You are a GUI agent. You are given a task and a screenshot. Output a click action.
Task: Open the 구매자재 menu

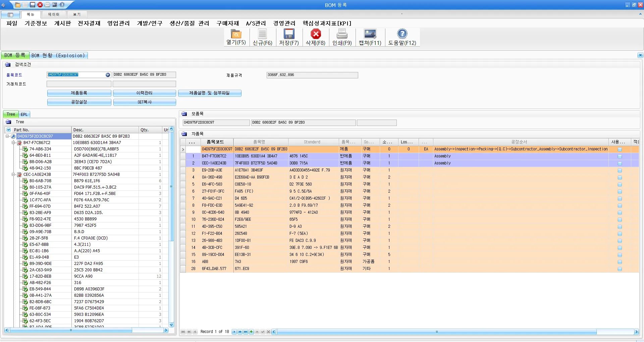227,23
